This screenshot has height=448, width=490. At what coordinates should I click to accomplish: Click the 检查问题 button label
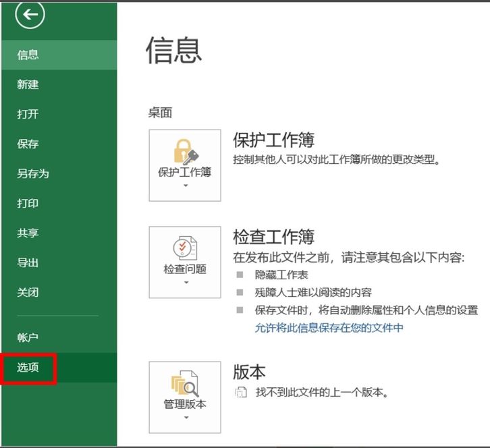pyautogui.click(x=185, y=269)
